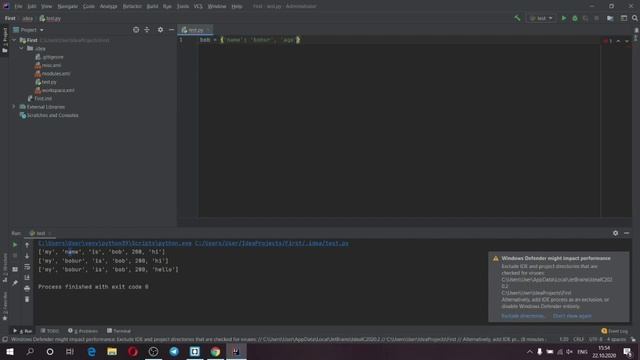Open the Windows Start menu
This screenshot has height=360, width=640.
[10, 351]
